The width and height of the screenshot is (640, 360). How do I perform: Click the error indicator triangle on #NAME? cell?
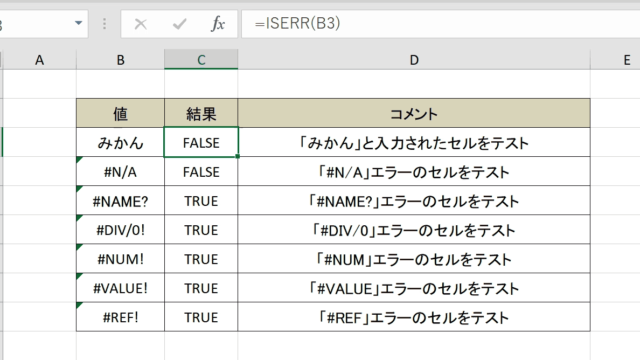pos(79,189)
